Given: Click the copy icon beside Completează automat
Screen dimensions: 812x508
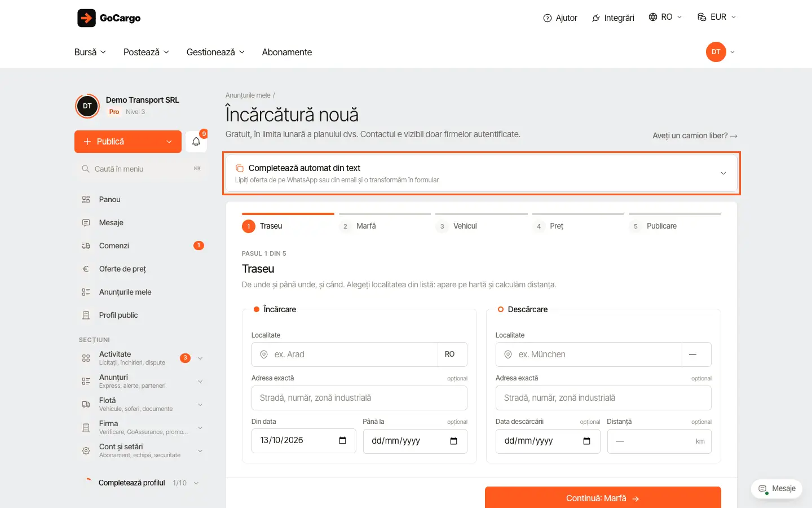Looking at the screenshot, I should point(240,168).
